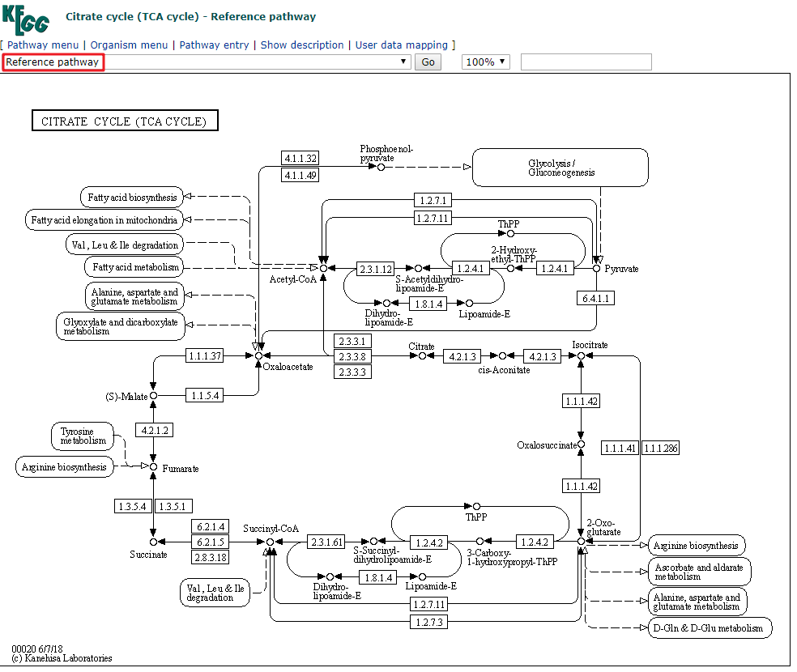This screenshot has width=797, height=672.
Task: Click enzyme box 6.2.1.5
Action: (211, 542)
